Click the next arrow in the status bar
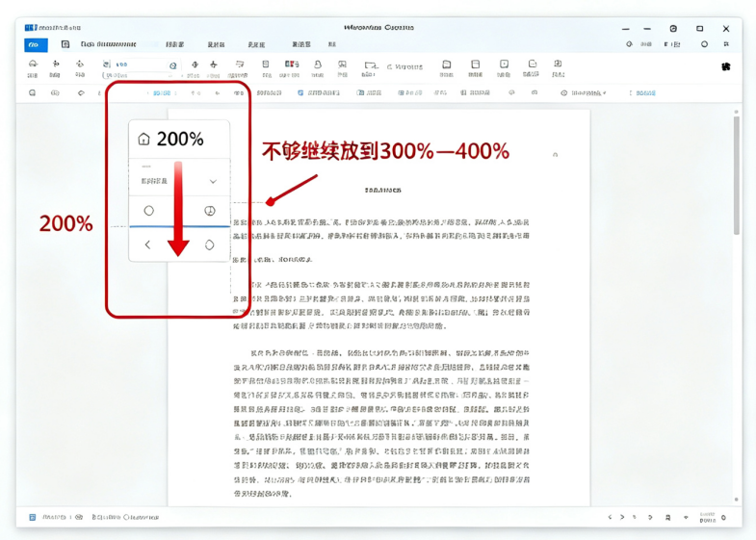The width and height of the screenshot is (756, 540). tap(622, 517)
